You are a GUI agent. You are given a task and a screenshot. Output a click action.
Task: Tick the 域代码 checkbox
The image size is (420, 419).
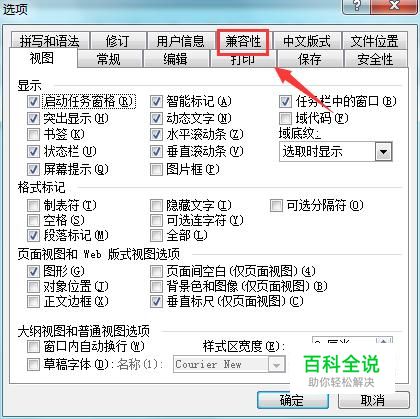(285, 118)
